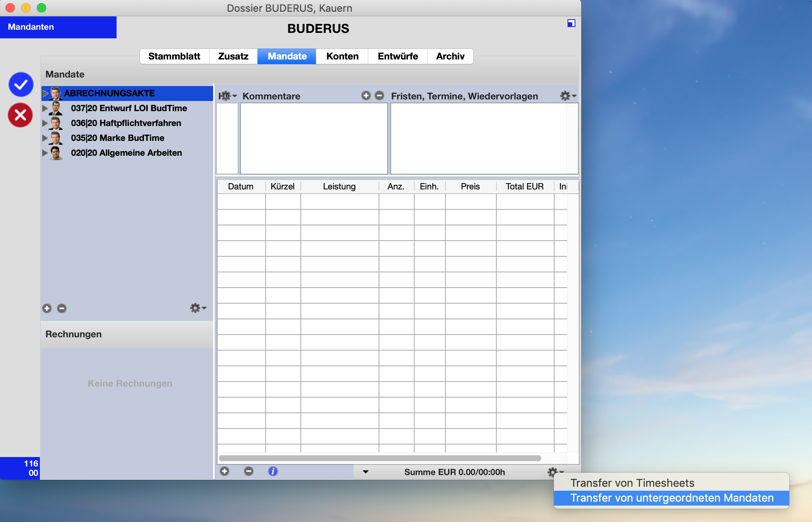Expand 020|20 Allgemeine Arbeiten row
This screenshot has height=522, width=812.
[45, 153]
